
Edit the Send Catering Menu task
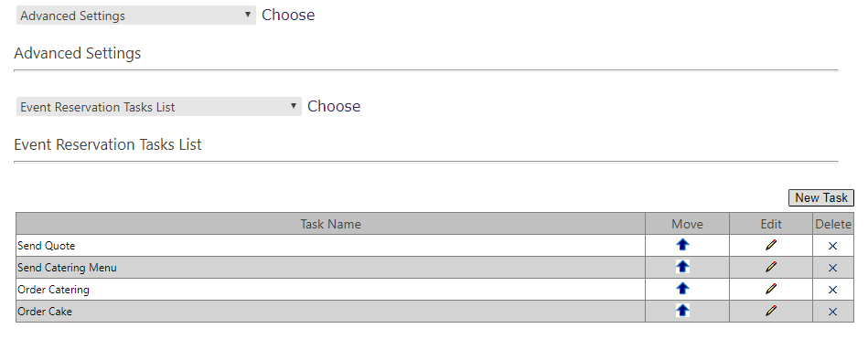770,267
